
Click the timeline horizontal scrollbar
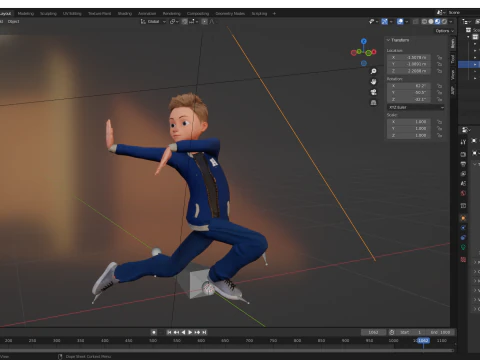(227, 350)
